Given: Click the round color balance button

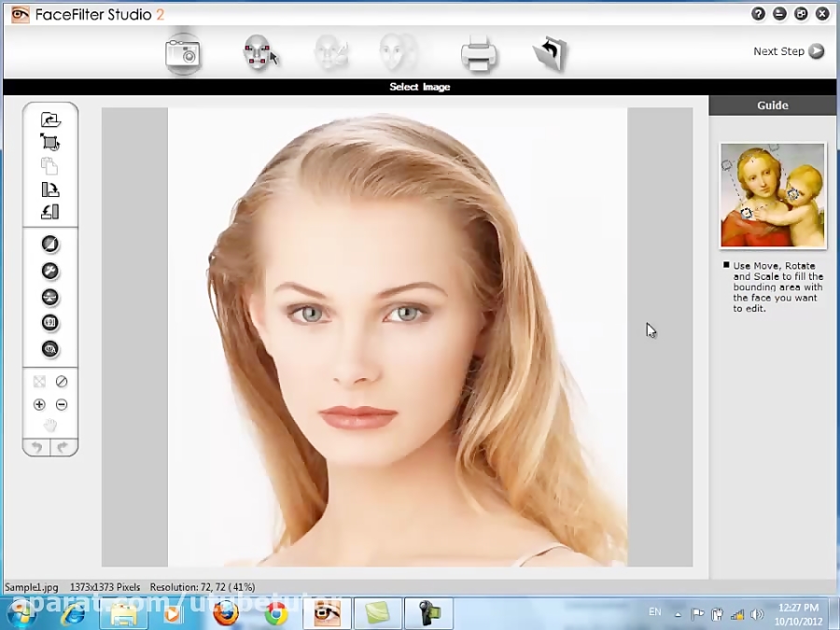Looking at the screenshot, I should coord(50,297).
